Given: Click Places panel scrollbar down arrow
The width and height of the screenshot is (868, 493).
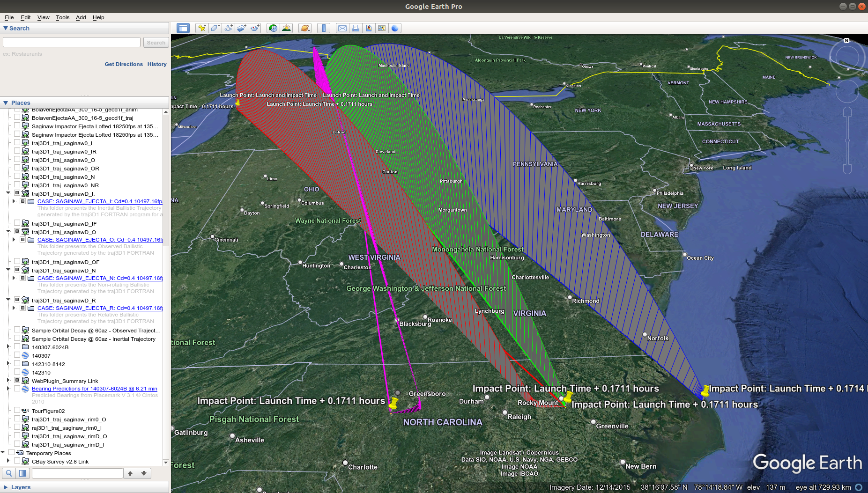Looking at the screenshot, I should point(166,462).
